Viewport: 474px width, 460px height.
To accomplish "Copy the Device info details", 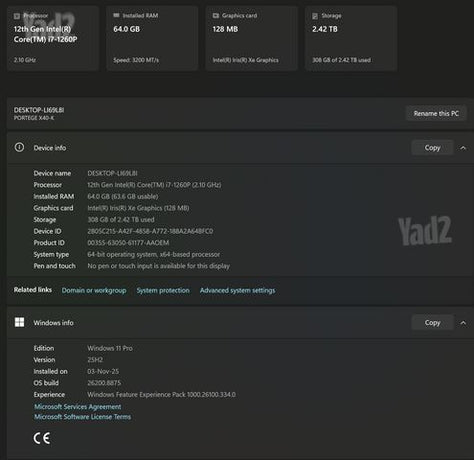I will pyautogui.click(x=432, y=148).
